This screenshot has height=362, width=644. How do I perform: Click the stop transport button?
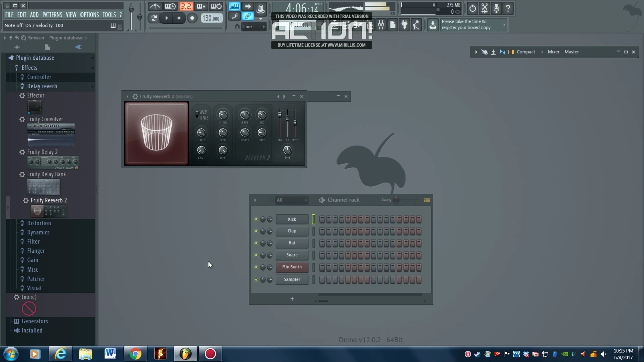[x=179, y=18]
